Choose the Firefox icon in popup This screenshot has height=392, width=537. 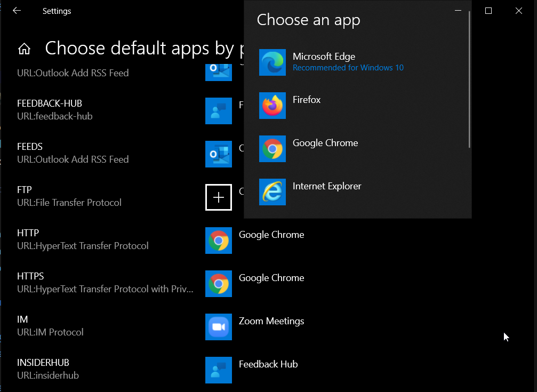click(x=272, y=106)
